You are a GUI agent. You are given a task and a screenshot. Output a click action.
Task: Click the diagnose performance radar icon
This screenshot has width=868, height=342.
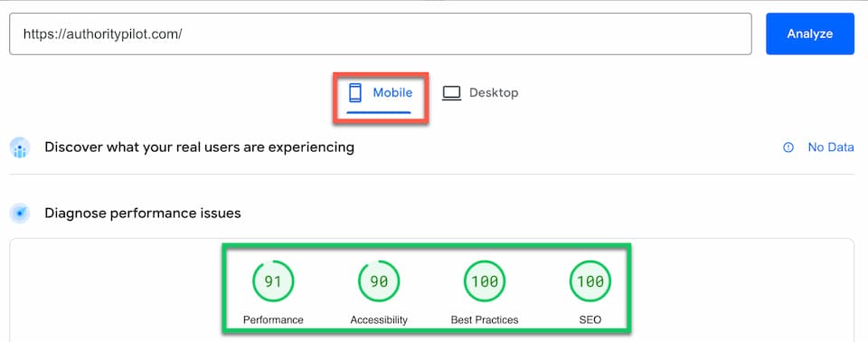(20, 213)
